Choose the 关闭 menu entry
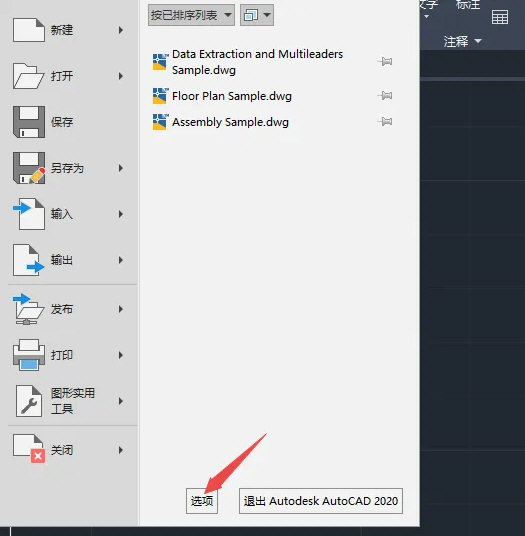525x536 pixels. coord(69,450)
